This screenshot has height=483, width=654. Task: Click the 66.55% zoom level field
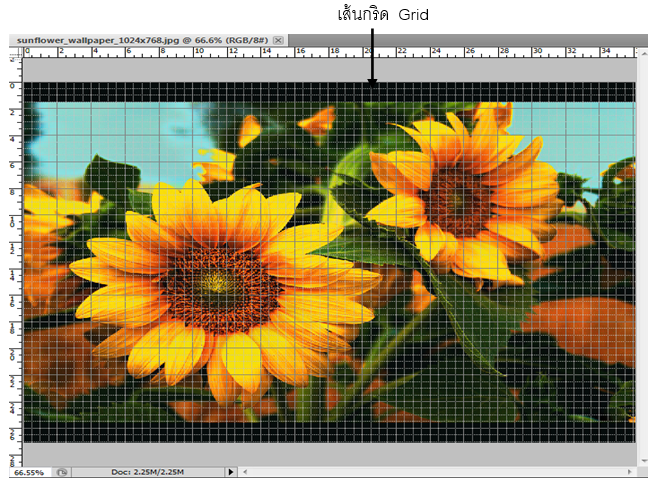point(27,471)
